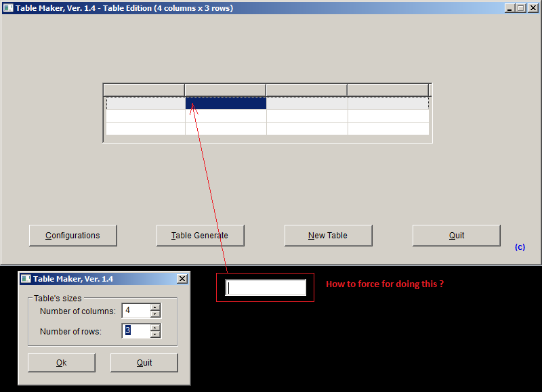Screen dimensions: 542x392
Task: Click Quit in the main window
Action: [456, 235]
